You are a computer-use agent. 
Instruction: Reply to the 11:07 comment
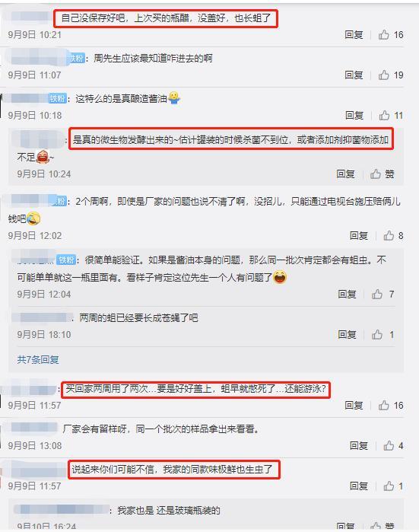354,75
